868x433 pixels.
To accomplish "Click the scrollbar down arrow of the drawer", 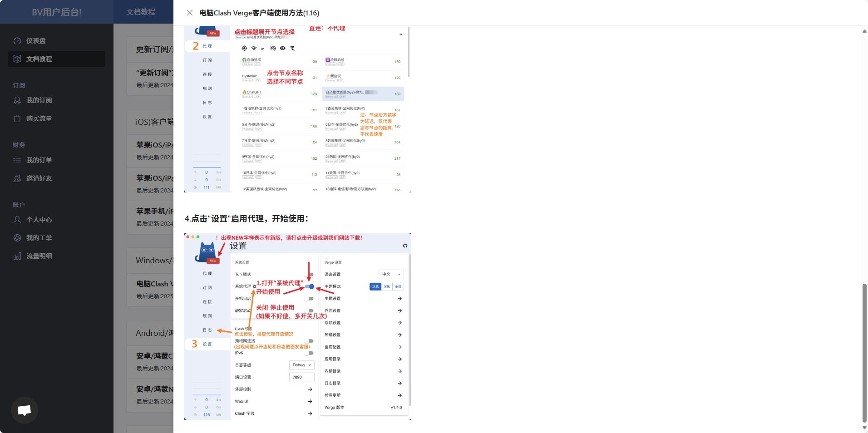I will coord(864,428).
